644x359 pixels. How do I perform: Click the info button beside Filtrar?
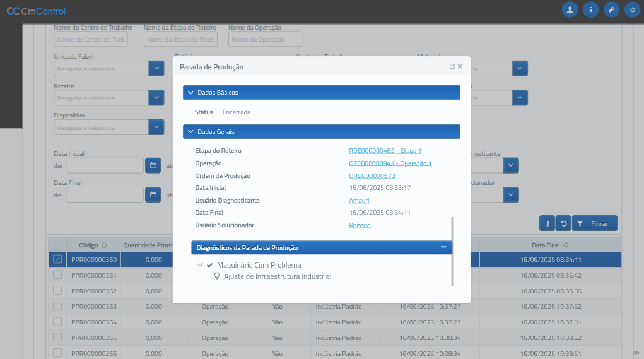547,223
